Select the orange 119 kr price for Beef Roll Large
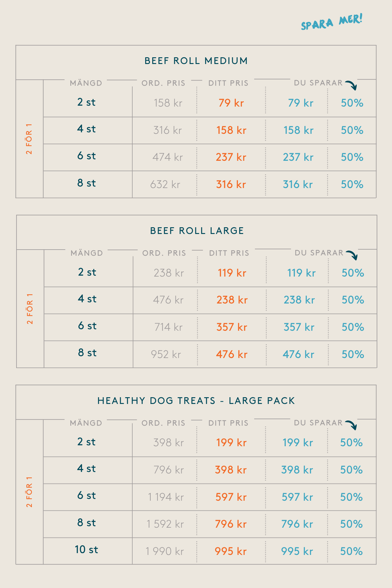The height and width of the screenshot is (588, 392). click(x=232, y=273)
